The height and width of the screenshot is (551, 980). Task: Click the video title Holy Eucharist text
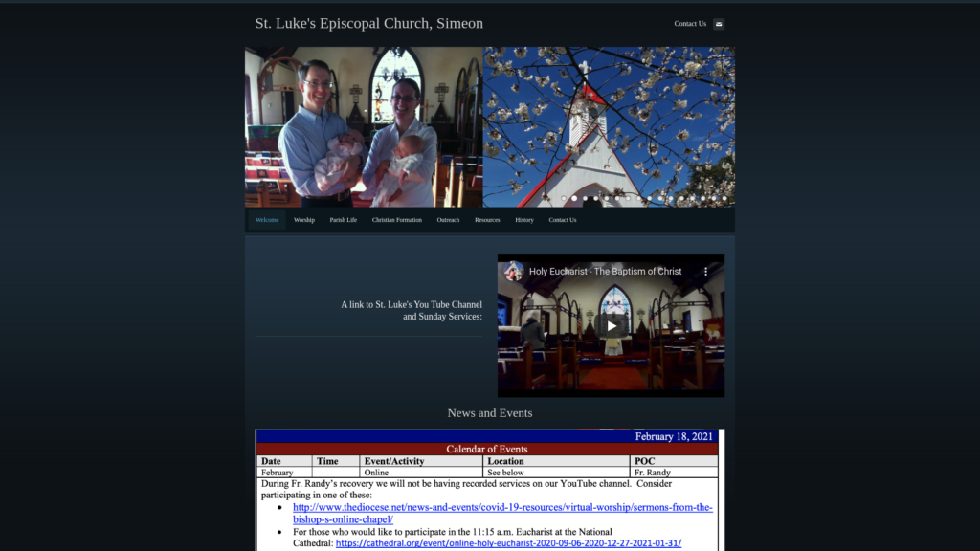[x=605, y=272]
